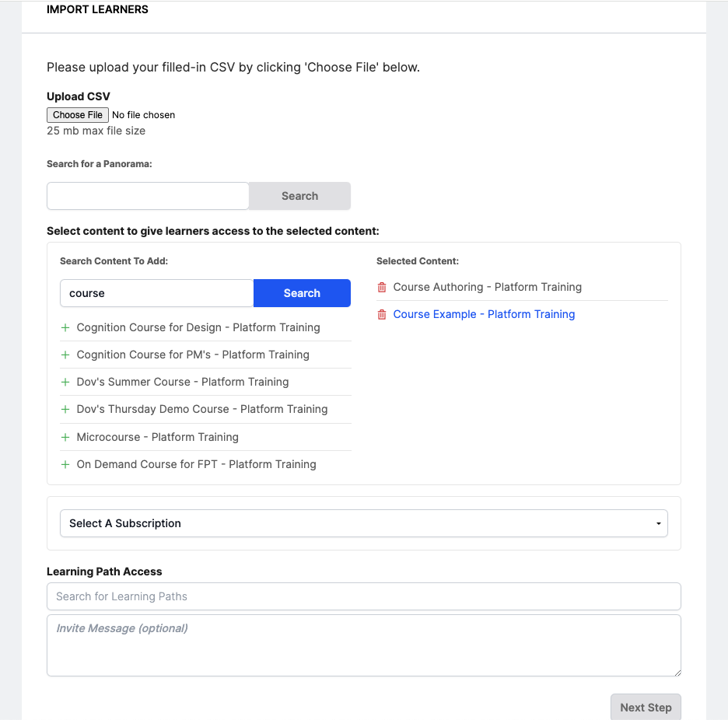Click the 'Search Content To Add:' label

click(x=114, y=261)
